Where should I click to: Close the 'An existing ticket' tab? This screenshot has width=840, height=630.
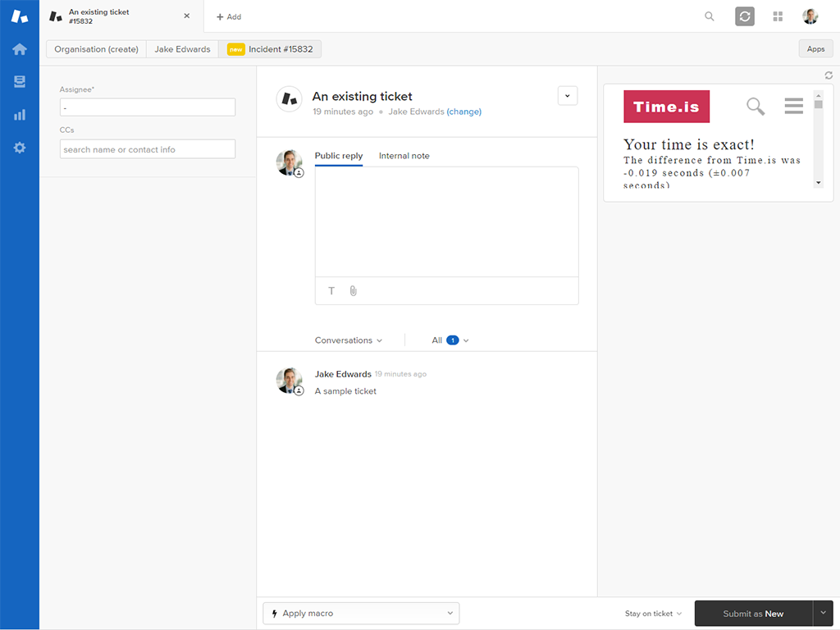click(x=187, y=16)
